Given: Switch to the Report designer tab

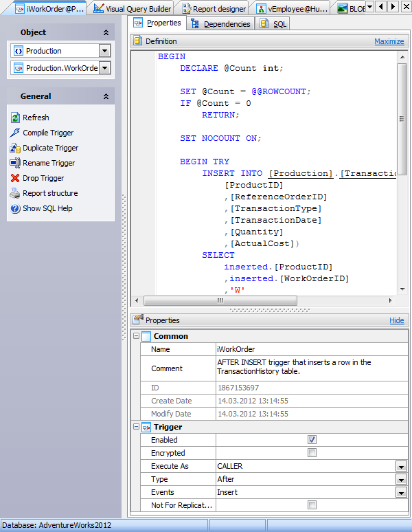Looking at the screenshot, I should 214,8.
